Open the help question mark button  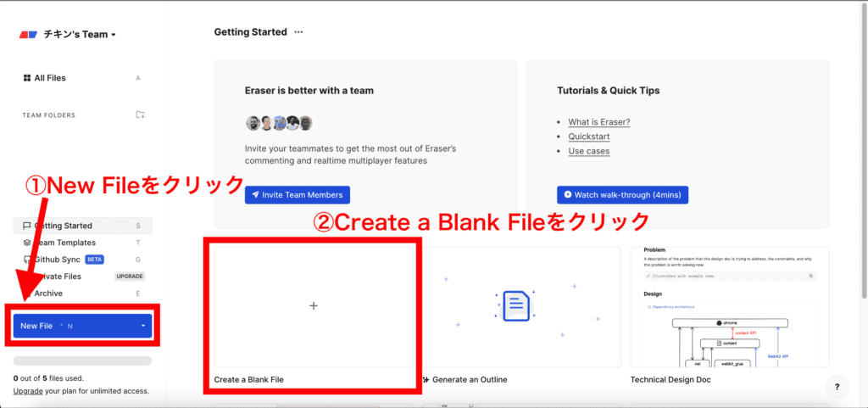point(837,387)
